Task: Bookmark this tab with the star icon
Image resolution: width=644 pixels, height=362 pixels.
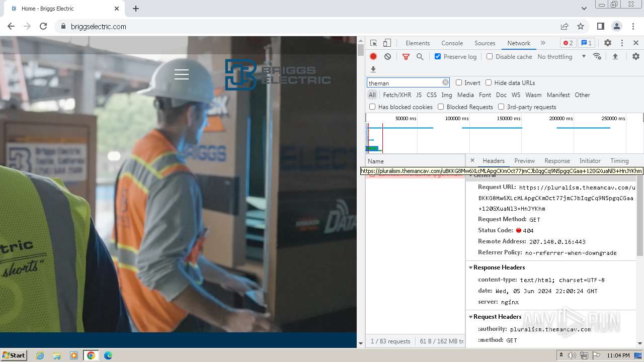Action: point(581,26)
